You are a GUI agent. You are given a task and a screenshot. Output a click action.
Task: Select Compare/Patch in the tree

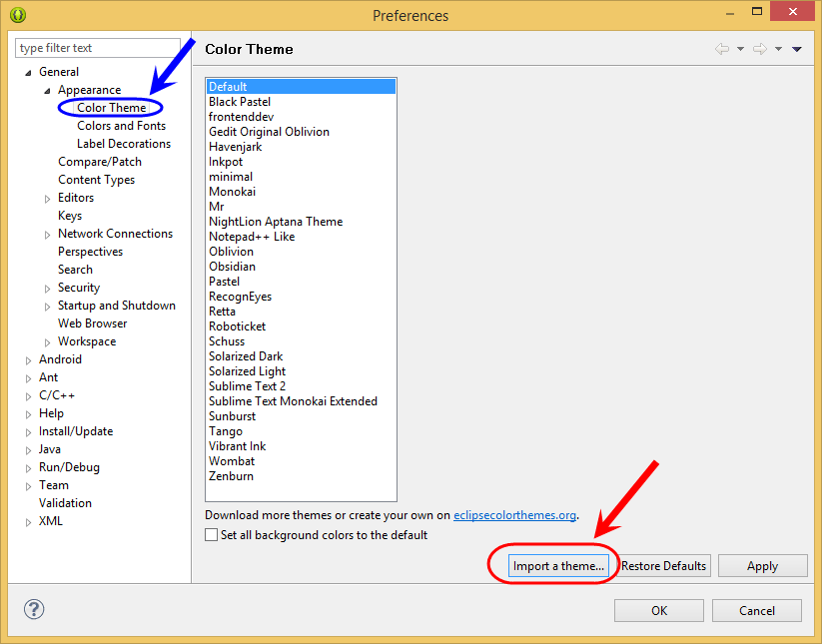click(x=100, y=162)
